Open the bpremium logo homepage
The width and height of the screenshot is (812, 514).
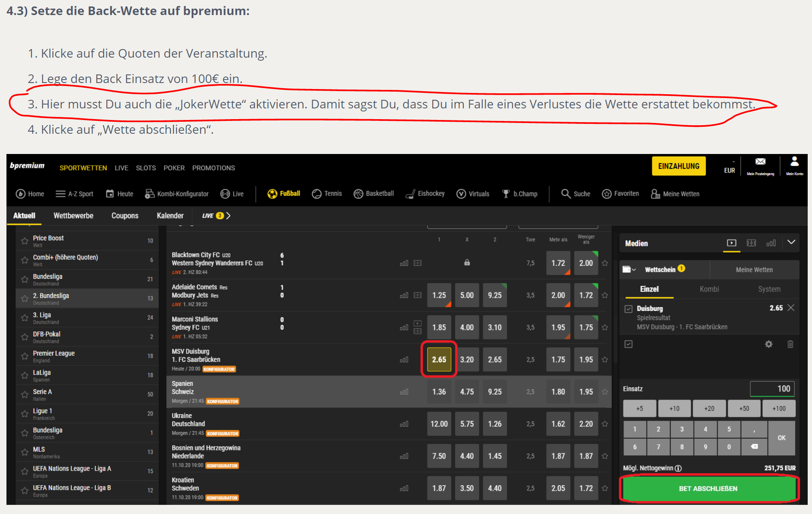click(27, 166)
